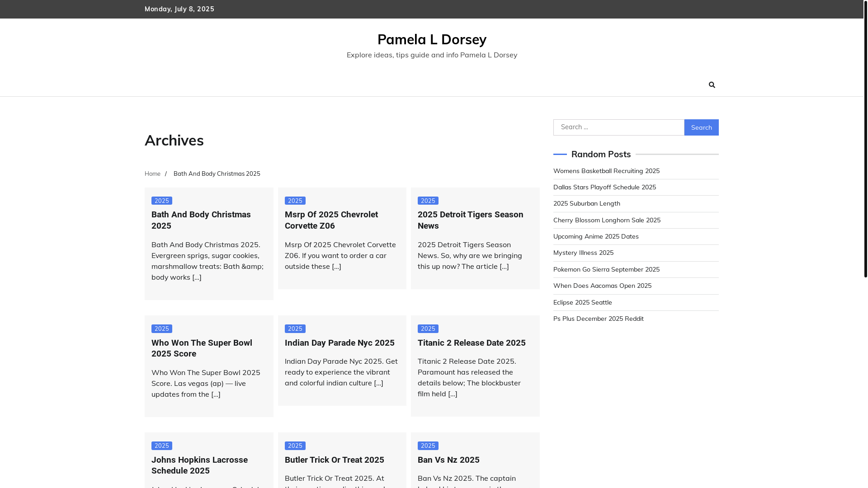Open Butler Trick Or Treat 2025 post
868x488 pixels.
click(335, 460)
